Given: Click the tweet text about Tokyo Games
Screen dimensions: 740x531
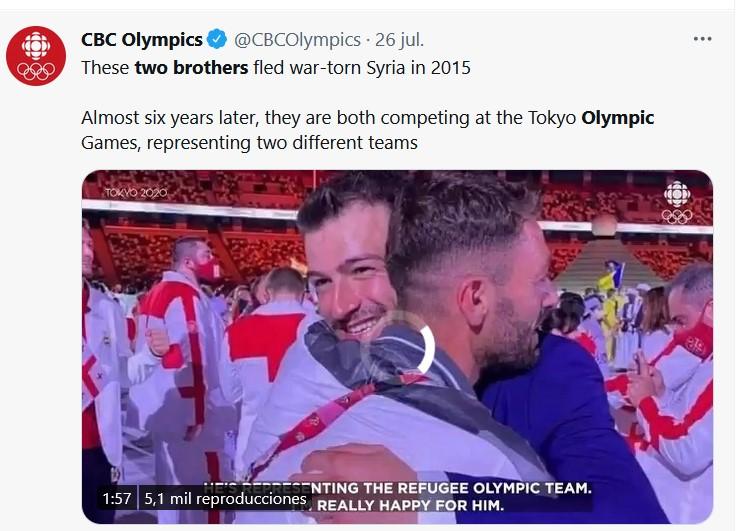Looking at the screenshot, I should (367, 130).
